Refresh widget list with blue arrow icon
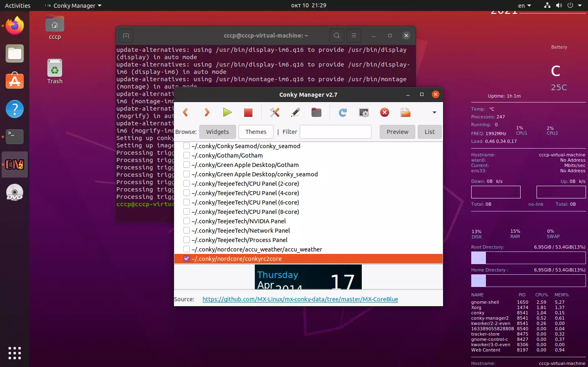588x367 pixels. 343,113
